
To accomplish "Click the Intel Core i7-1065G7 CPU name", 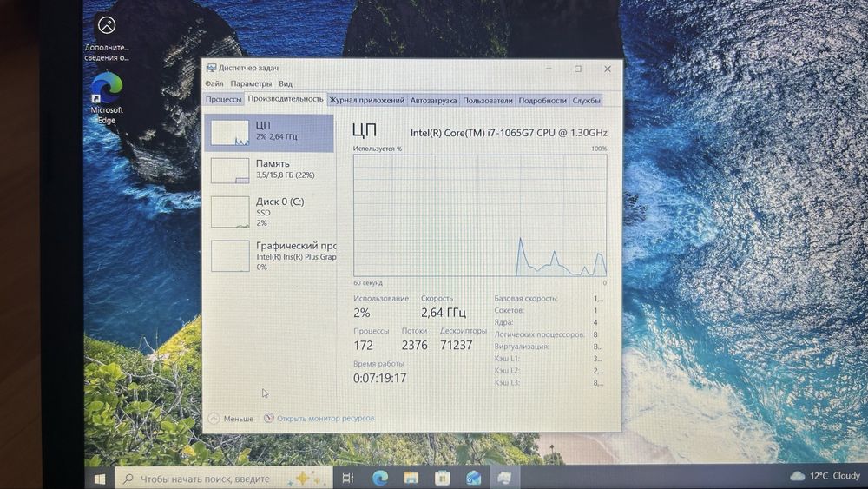I will 509,133.
